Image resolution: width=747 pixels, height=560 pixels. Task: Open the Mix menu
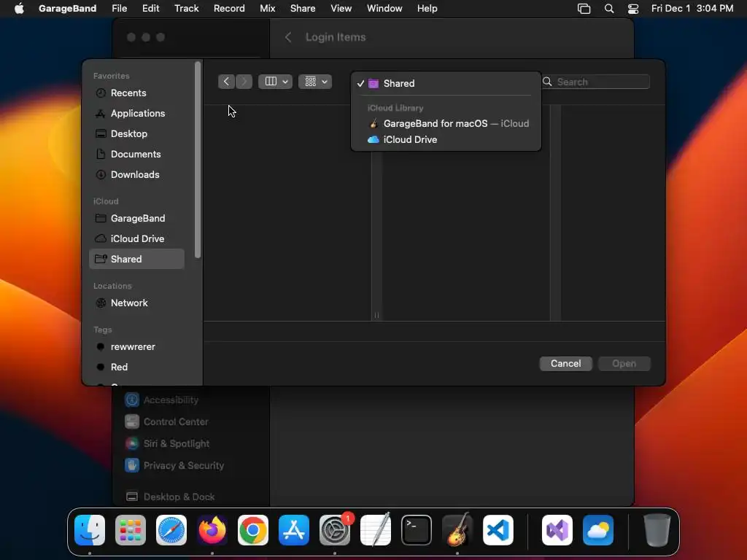coord(267,8)
